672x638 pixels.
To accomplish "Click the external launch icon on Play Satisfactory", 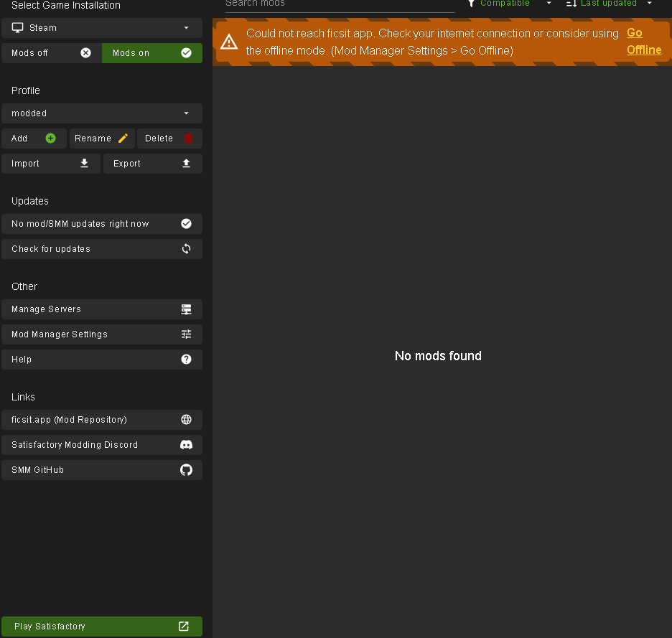I will (x=183, y=626).
